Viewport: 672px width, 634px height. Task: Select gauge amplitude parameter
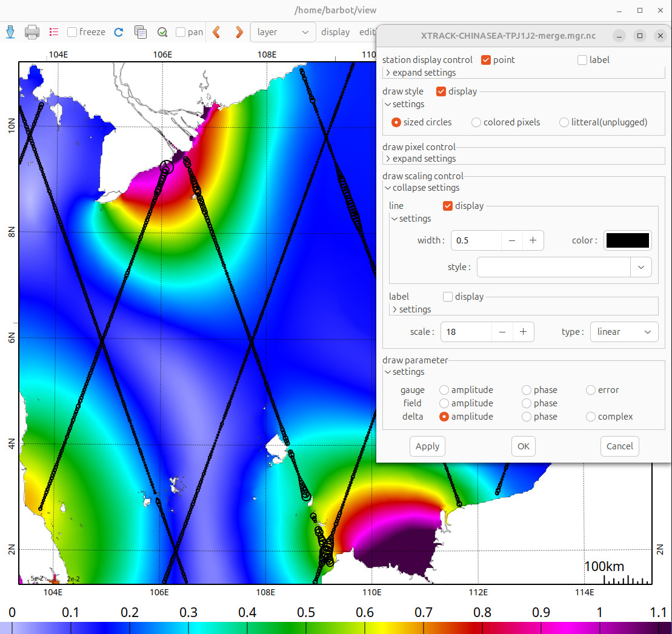point(444,390)
